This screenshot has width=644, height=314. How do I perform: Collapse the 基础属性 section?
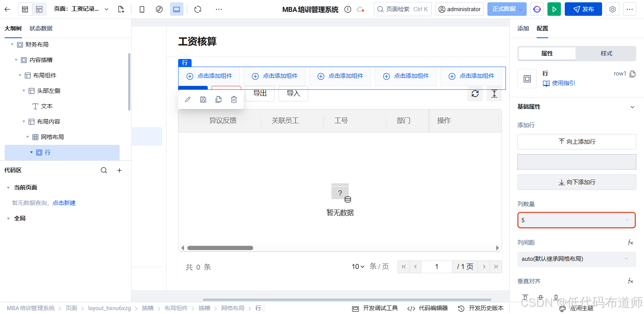point(632,107)
